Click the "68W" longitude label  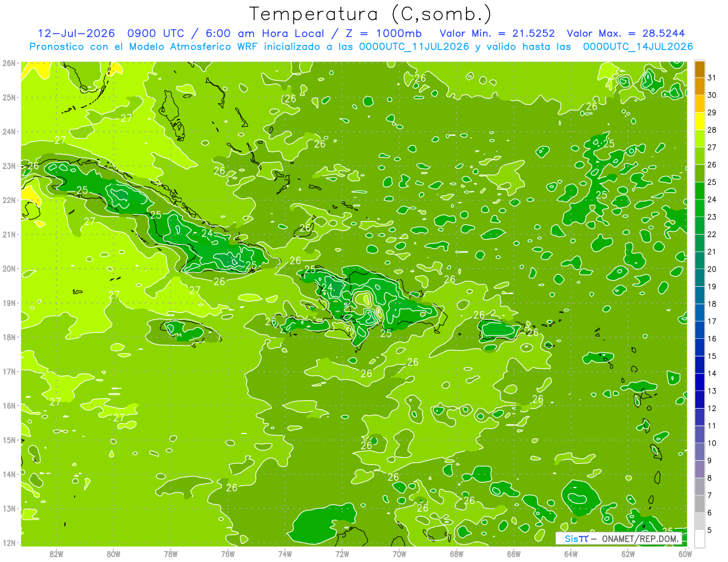pyautogui.click(x=456, y=554)
